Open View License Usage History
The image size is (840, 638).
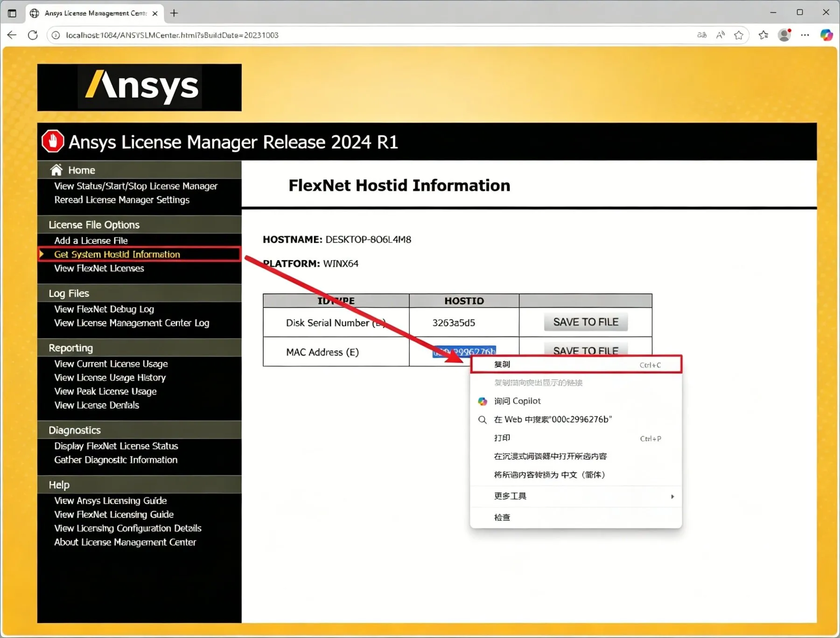[110, 377]
